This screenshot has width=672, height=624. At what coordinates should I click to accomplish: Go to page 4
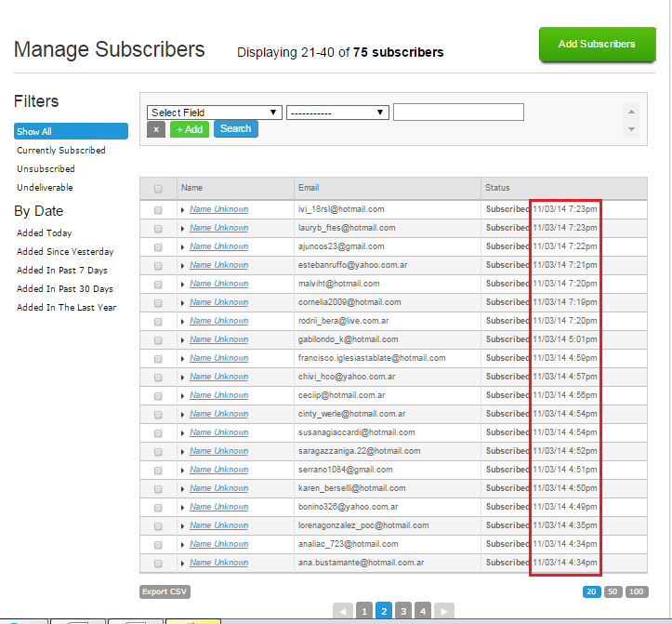coord(423,611)
